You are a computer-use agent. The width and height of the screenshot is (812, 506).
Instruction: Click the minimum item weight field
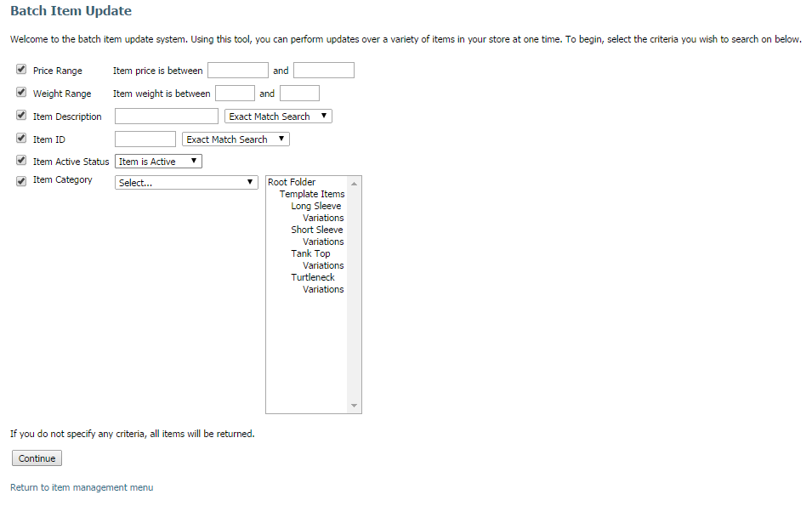(x=236, y=94)
